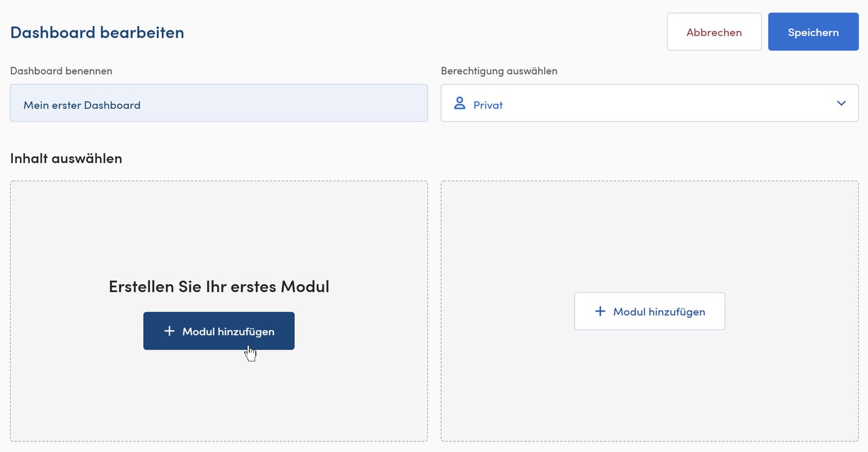Click the Erstellen Sie Ihr erstes Modul text

coord(218,286)
